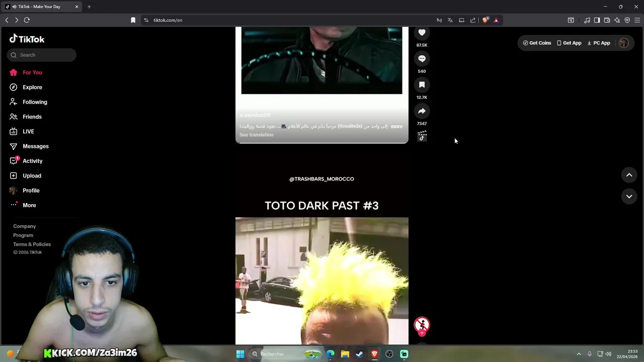
Task: Open the Windows Start menu
Action: [x=240, y=354]
